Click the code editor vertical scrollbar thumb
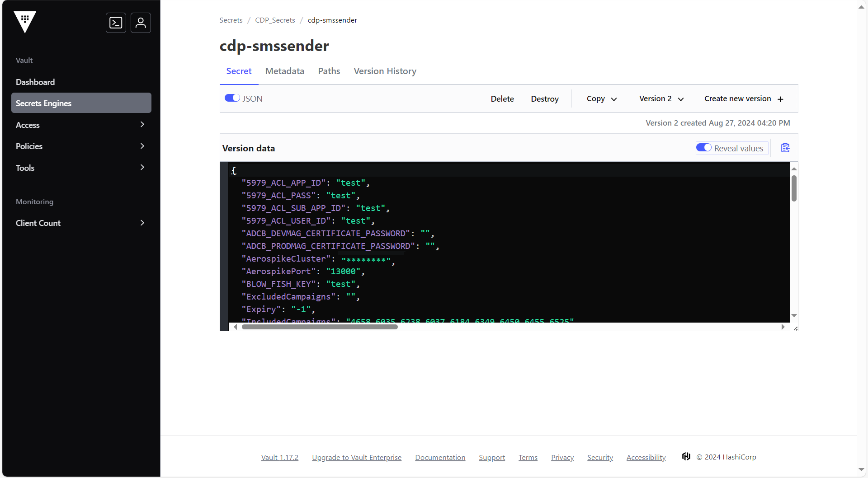Viewport: 868px width, 478px height. [x=794, y=188]
